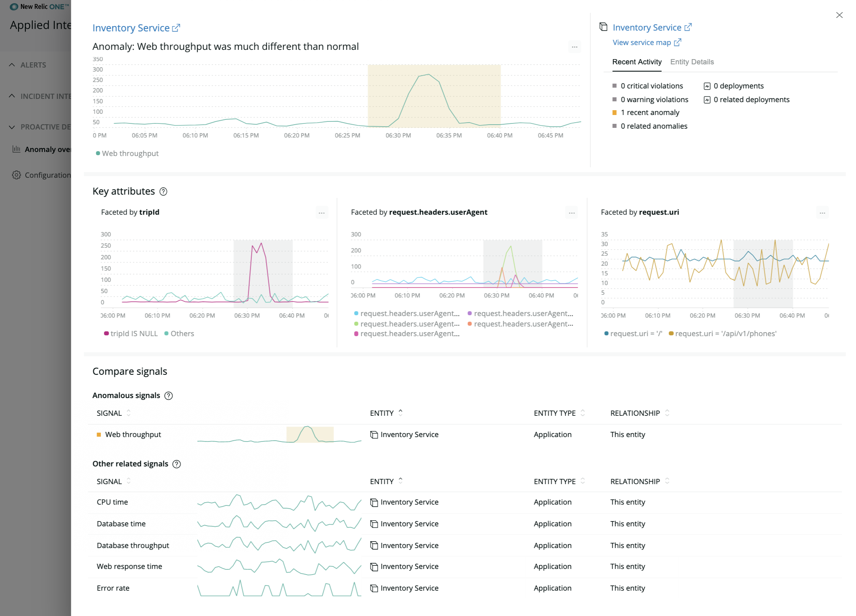This screenshot has height=616, width=856.
Task: Click entity icon in Web throughput row
Action: (374, 435)
